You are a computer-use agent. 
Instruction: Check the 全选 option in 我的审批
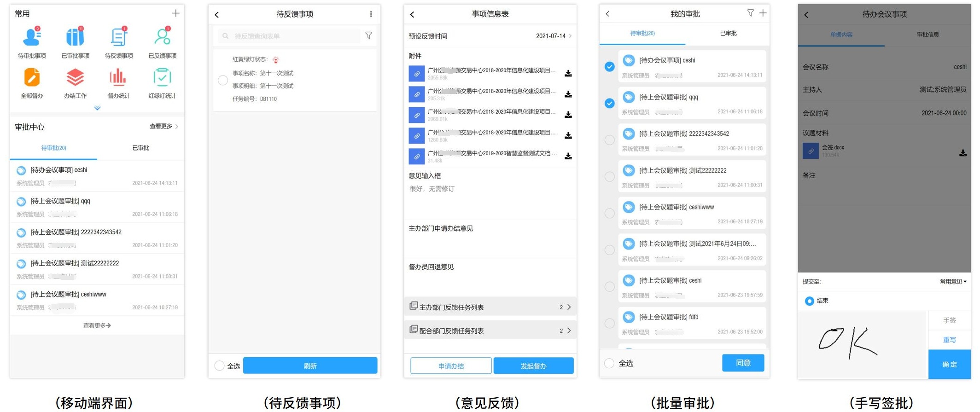(609, 363)
